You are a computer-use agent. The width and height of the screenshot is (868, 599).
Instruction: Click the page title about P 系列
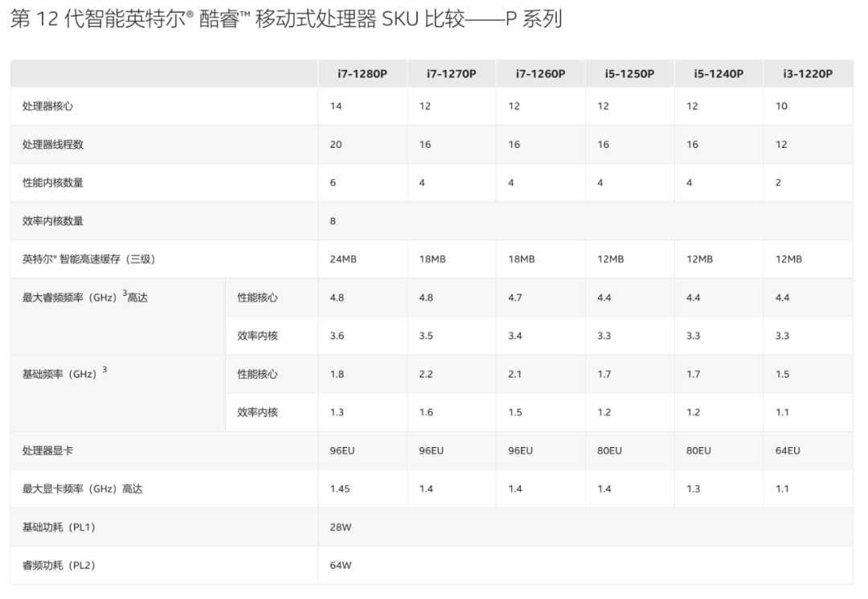click(285, 20)
